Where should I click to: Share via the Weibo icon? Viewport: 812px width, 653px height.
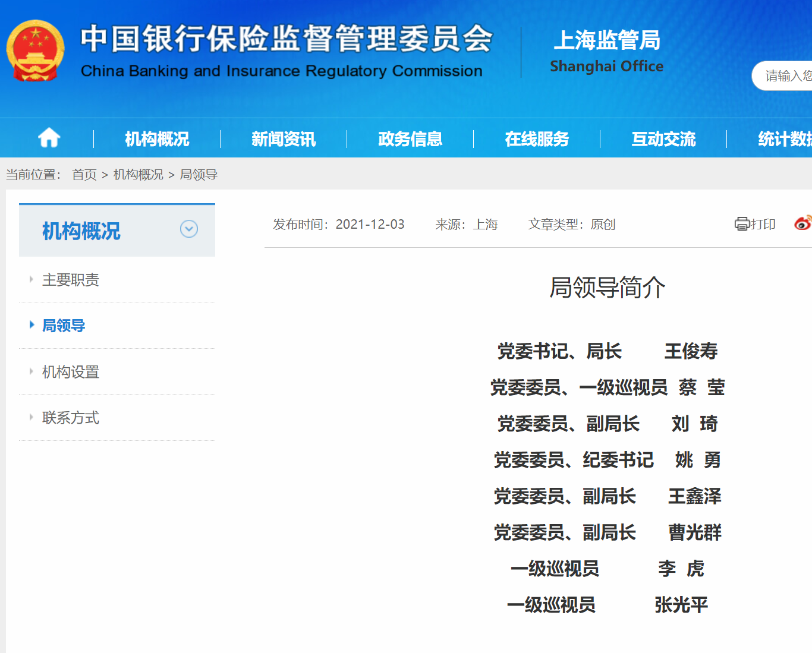[802, 223]
